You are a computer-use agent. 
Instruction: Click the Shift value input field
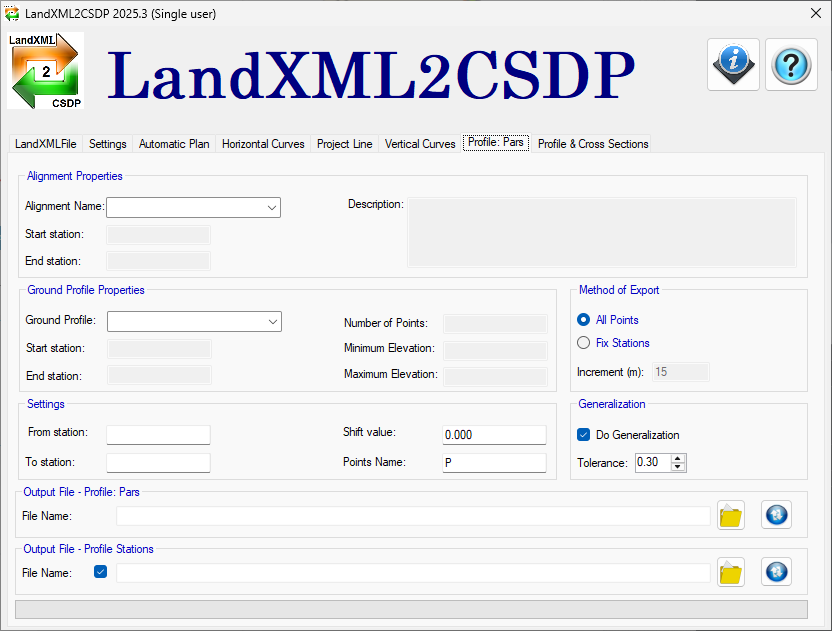coord(494,435)
